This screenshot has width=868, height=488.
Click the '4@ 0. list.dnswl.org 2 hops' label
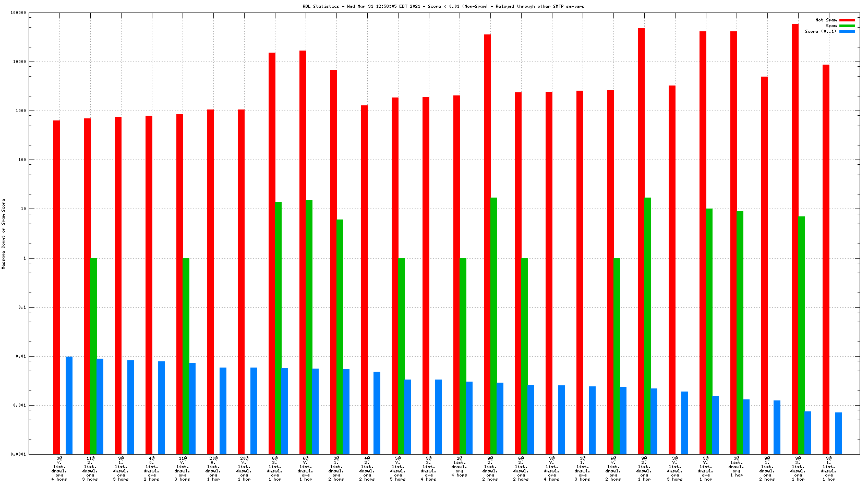click(x=152, y=469)
